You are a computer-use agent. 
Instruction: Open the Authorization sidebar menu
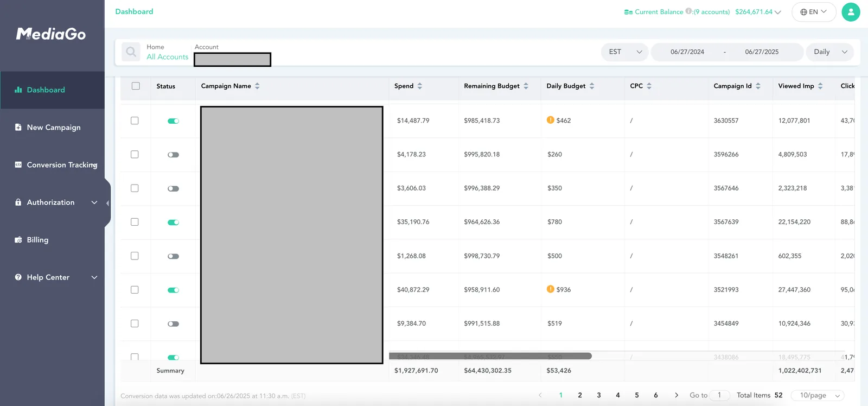point(52,202)
